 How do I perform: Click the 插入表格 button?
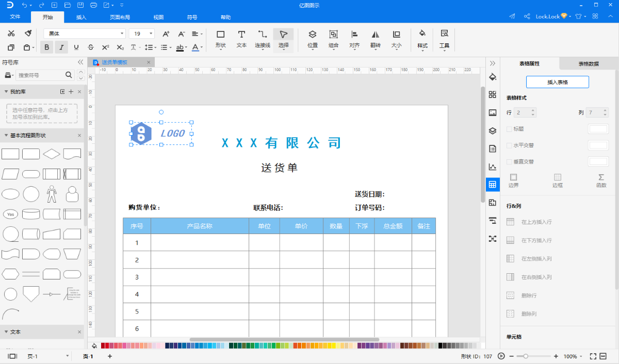[558, 82]
